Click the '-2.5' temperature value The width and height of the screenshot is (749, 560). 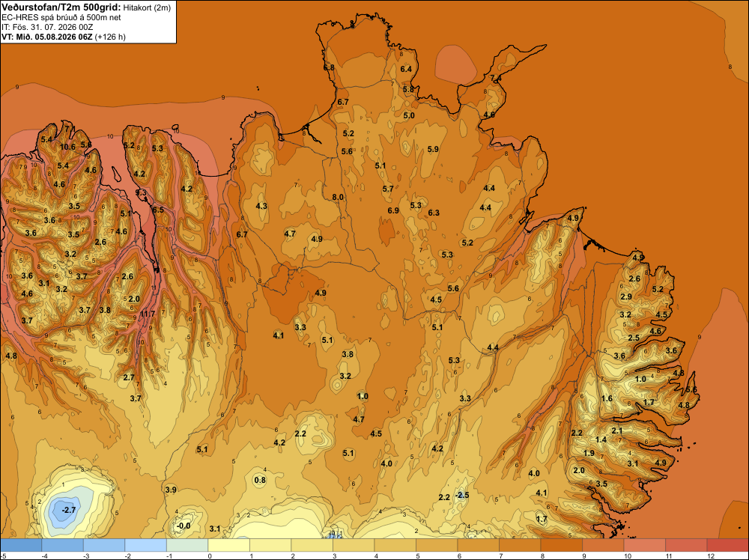(462, 495)
